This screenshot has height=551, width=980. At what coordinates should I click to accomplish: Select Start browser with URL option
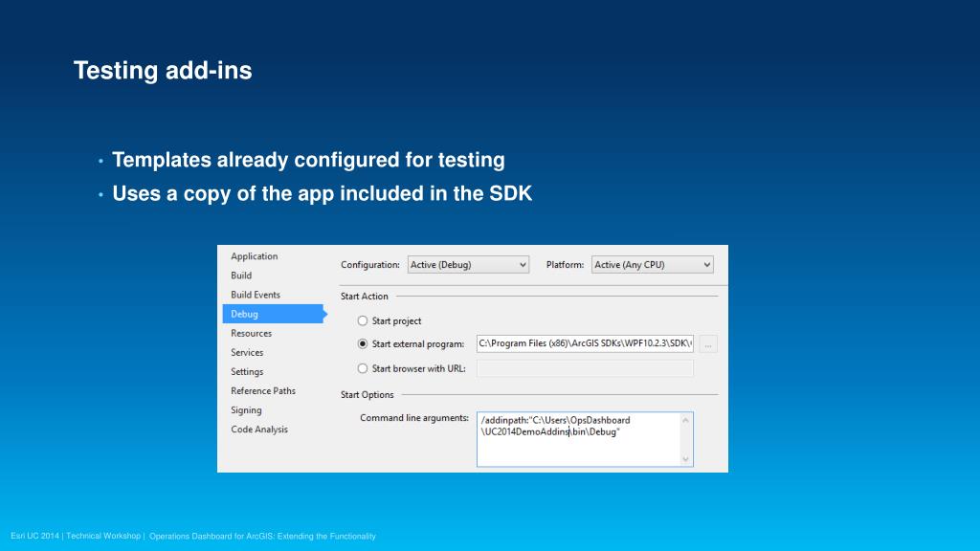[x=363, y=368]
